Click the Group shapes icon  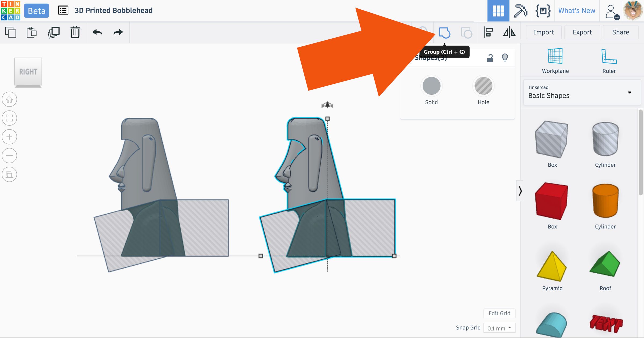click(444, 33)
